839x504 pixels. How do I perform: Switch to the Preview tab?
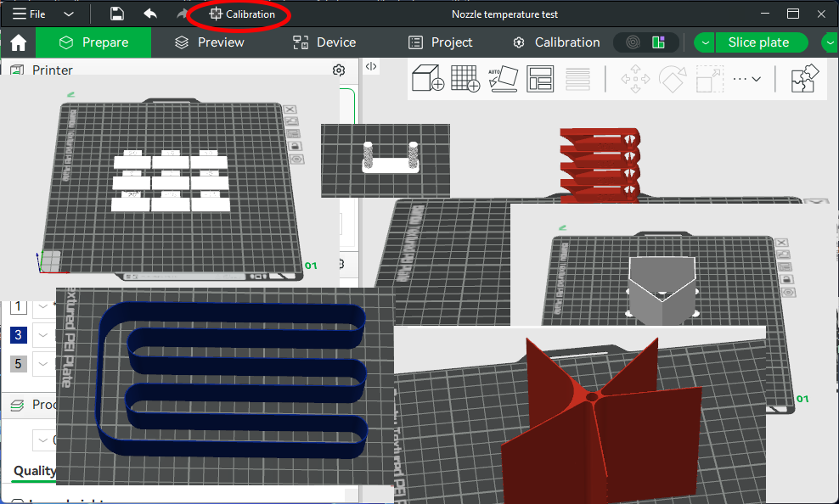pyautogui.click(x=209, y=42)
